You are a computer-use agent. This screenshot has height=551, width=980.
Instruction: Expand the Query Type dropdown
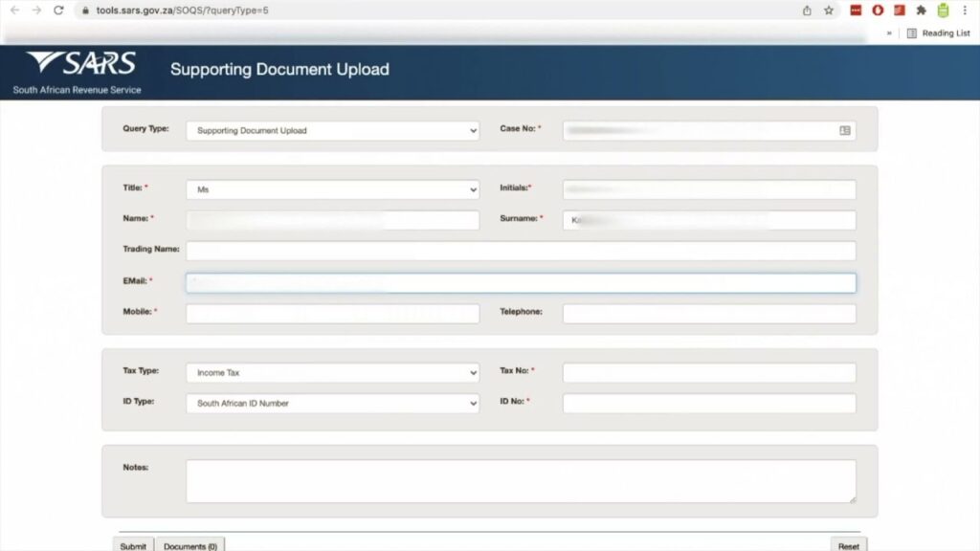pyautogui.click(x=332, y=130)
